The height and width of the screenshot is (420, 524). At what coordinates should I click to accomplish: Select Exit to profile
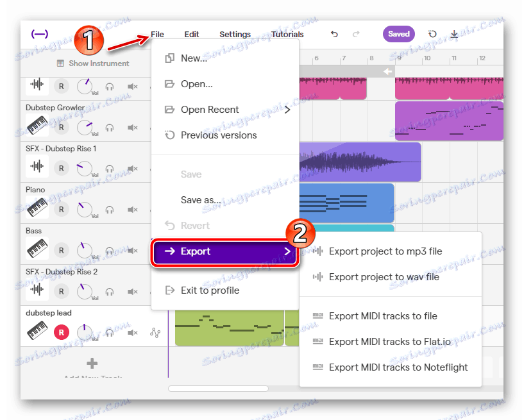[x=225, y=290]
